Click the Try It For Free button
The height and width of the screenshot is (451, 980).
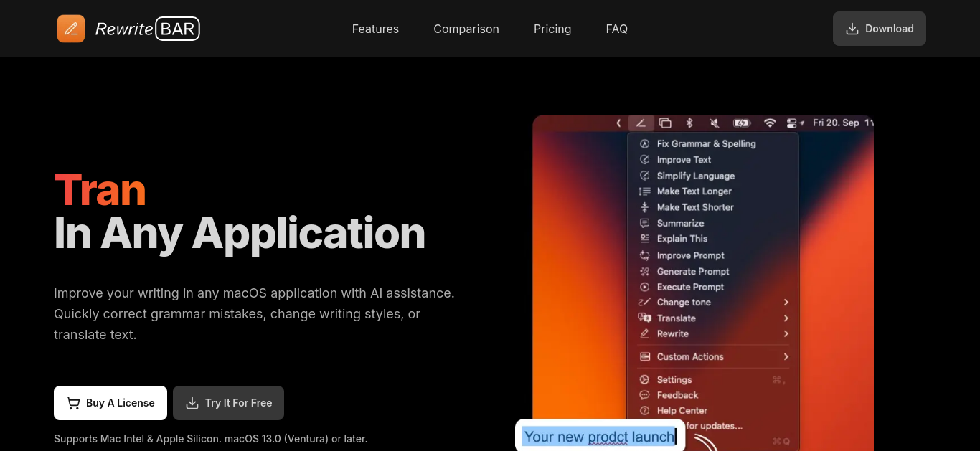tap(228, 403)
